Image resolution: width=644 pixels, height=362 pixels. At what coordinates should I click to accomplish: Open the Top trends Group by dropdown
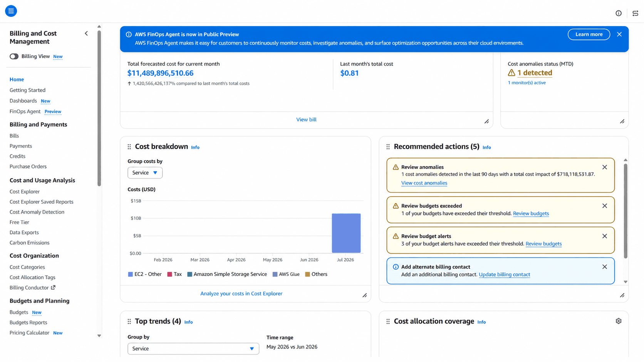coord(193,349)
